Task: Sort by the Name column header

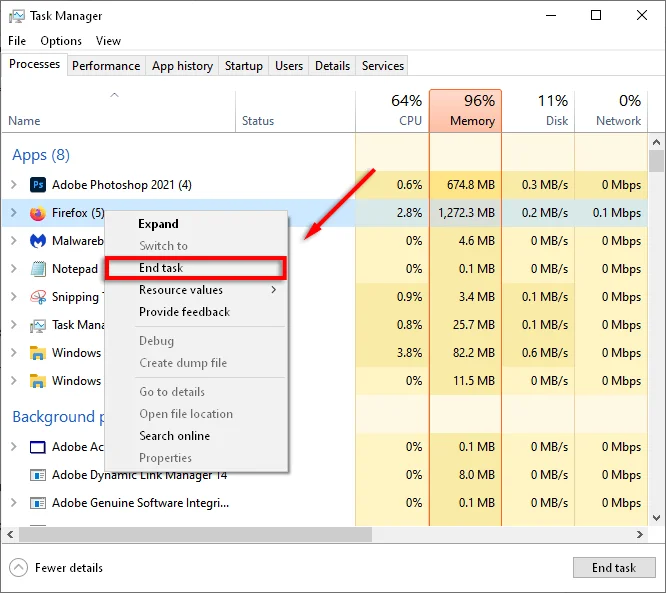Action: pyautogui.click(x=119, y=110)
